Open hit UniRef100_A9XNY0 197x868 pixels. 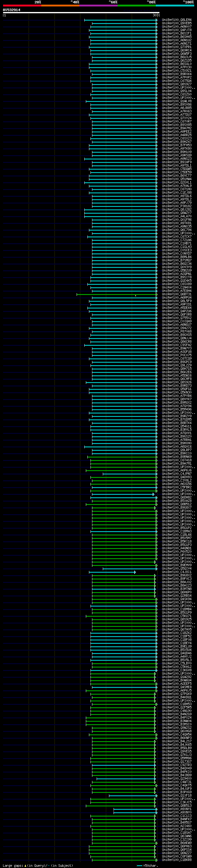click(x=176, y=812)
